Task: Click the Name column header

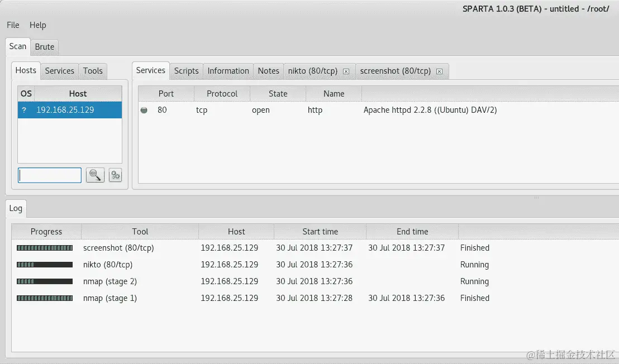Action: click(334, 94)
